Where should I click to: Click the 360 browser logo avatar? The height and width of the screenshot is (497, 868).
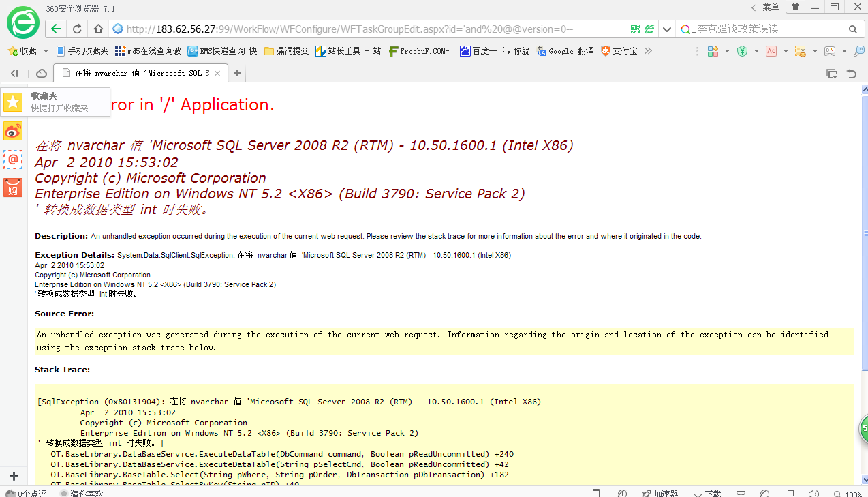click(x=23, y=22)
